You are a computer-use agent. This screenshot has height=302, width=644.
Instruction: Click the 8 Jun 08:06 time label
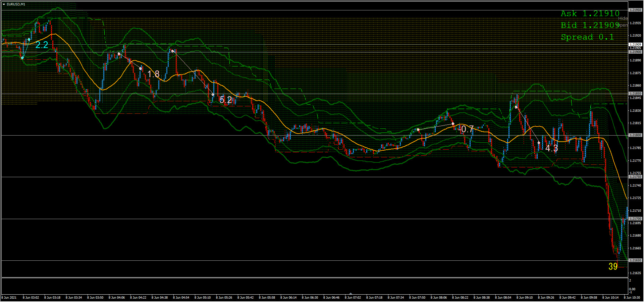coord(439,298)
